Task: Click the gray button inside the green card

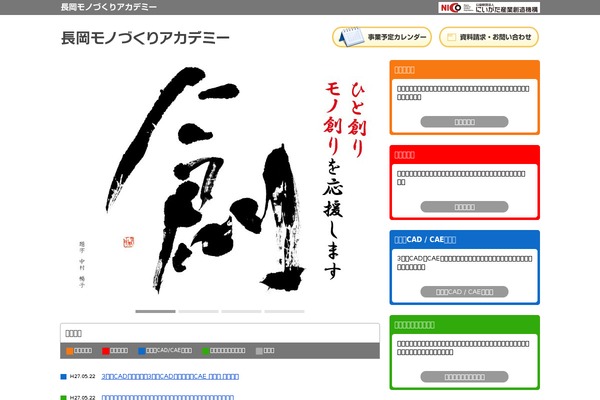Action: 464,377
